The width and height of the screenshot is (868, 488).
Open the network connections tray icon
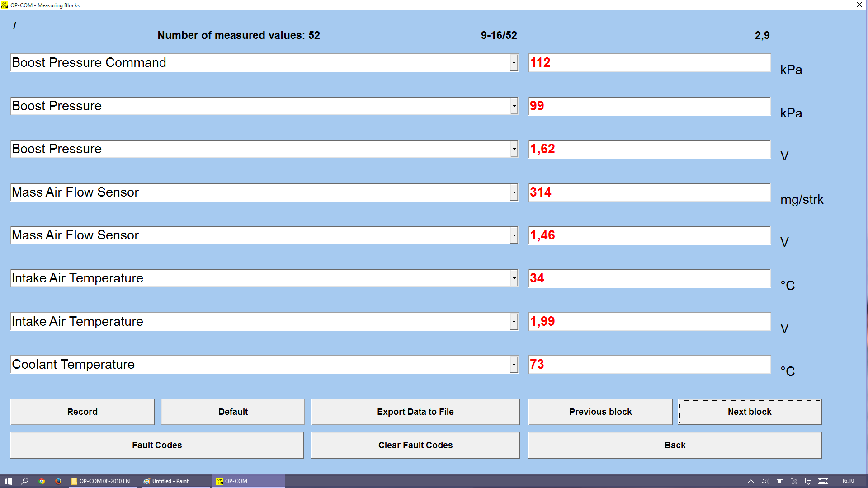point(794,481)
